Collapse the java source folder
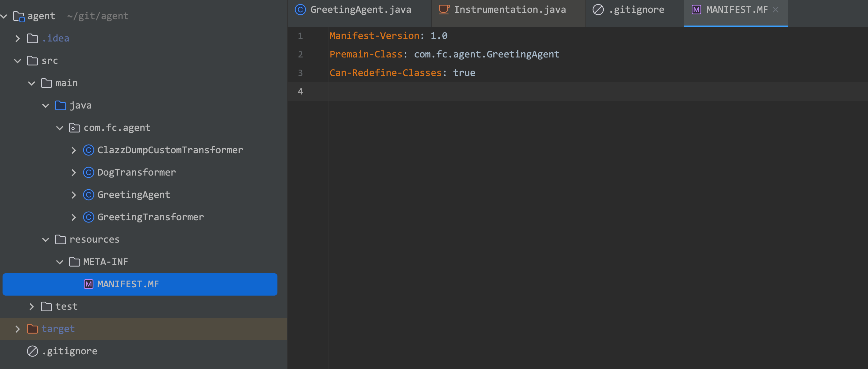The image size is (868, 369). [x=46, y=106]
